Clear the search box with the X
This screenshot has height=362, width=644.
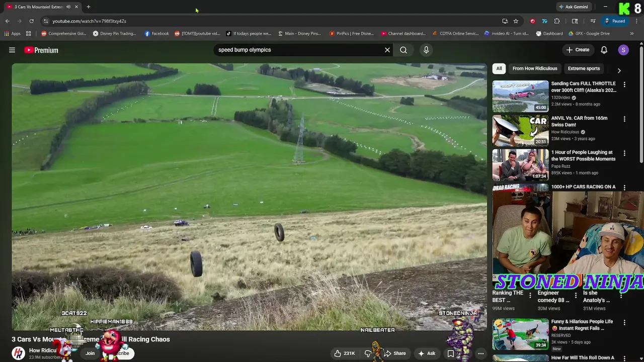[x=387, y=50]
